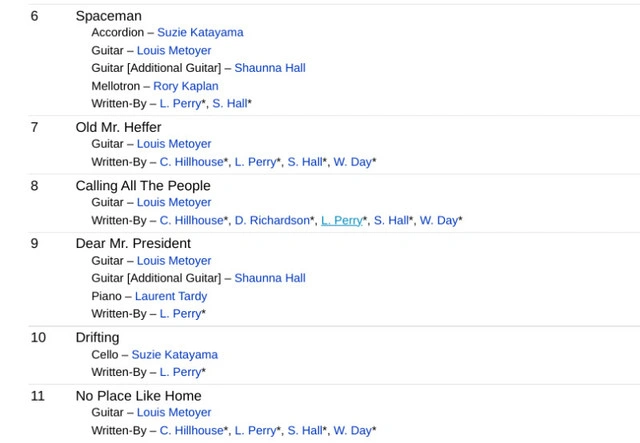This screenshot has height=443, width=640.
Task: Open the Rory Kaplan Mellotron credit link
Action: pos(185,86)
